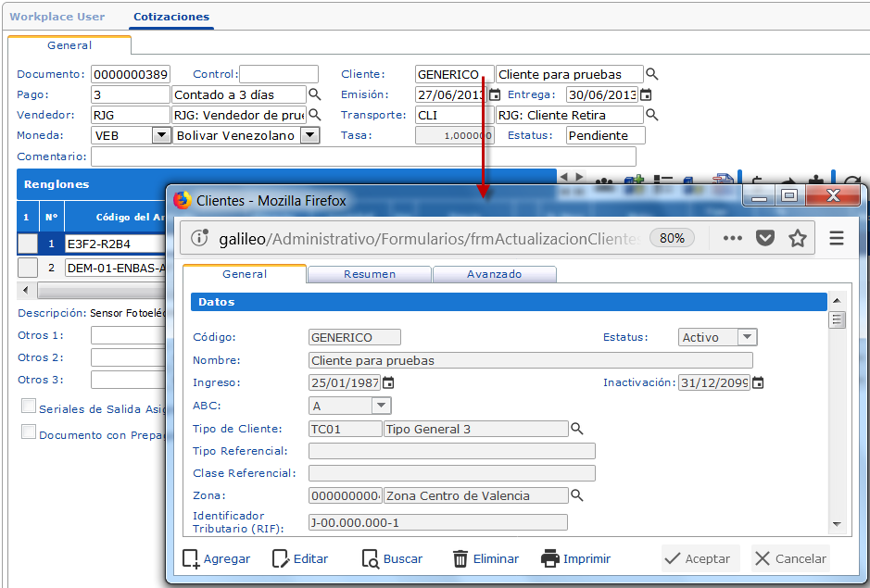
Task: Click search icon beside Transporte field
Action: (x=651, y=115)
